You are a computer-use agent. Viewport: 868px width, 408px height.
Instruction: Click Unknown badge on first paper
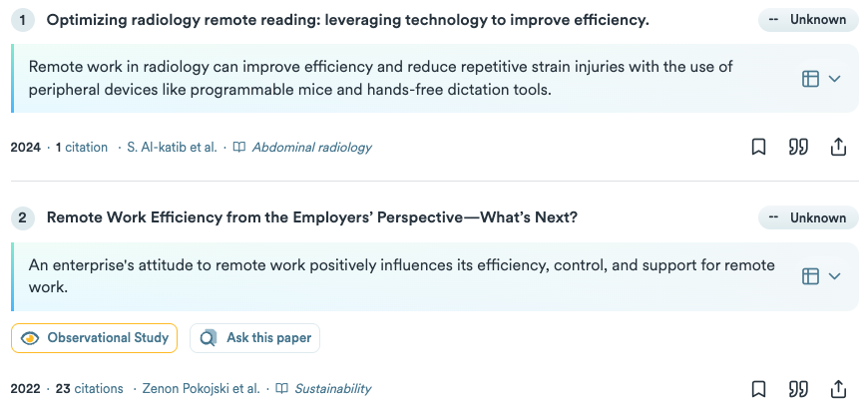pos(808,20)
